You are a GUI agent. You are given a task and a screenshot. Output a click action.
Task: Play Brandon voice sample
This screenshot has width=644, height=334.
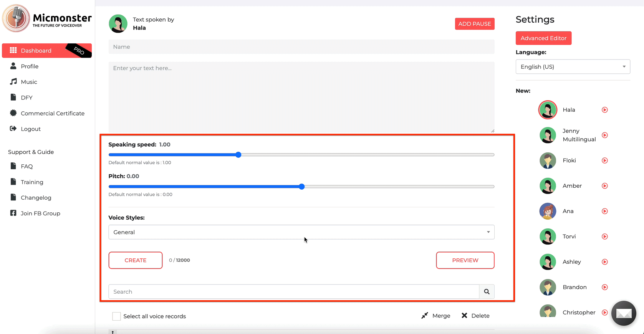point(604,287)
